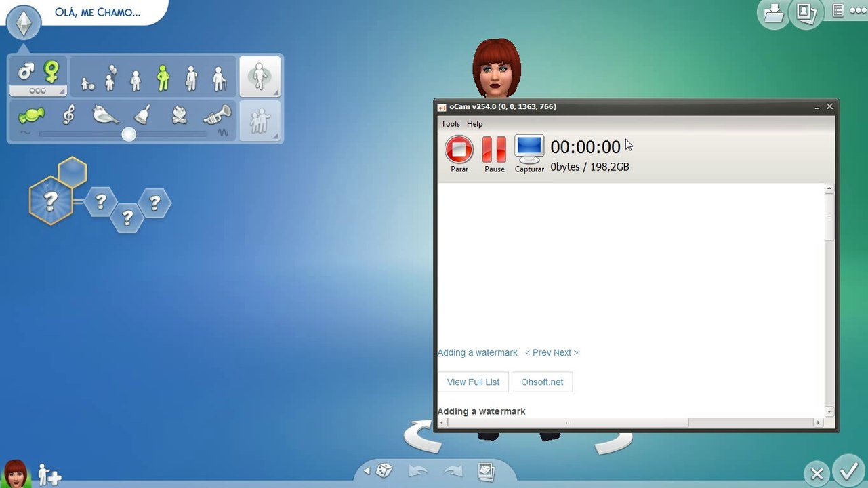The height and width of the screenshot is (488, 868).
Task: Click the oCam horizontal scrollbar thumb
Action: coord(568,422)
